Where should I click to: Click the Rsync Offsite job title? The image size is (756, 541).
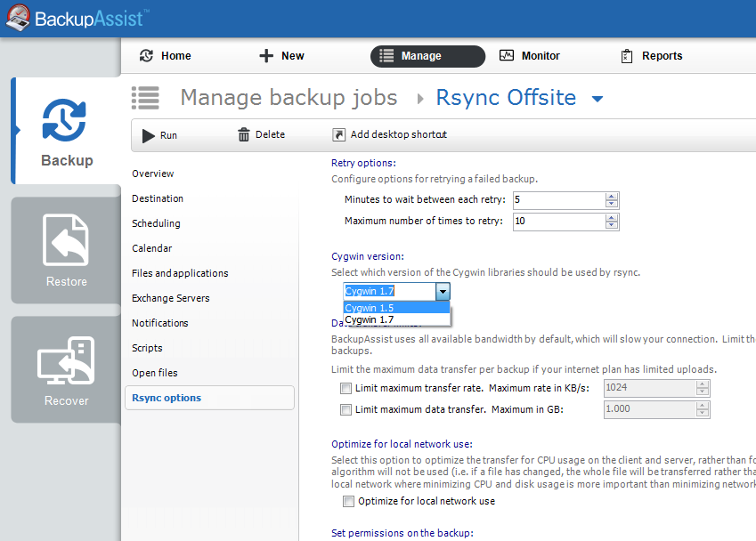[x=507, y=98]
